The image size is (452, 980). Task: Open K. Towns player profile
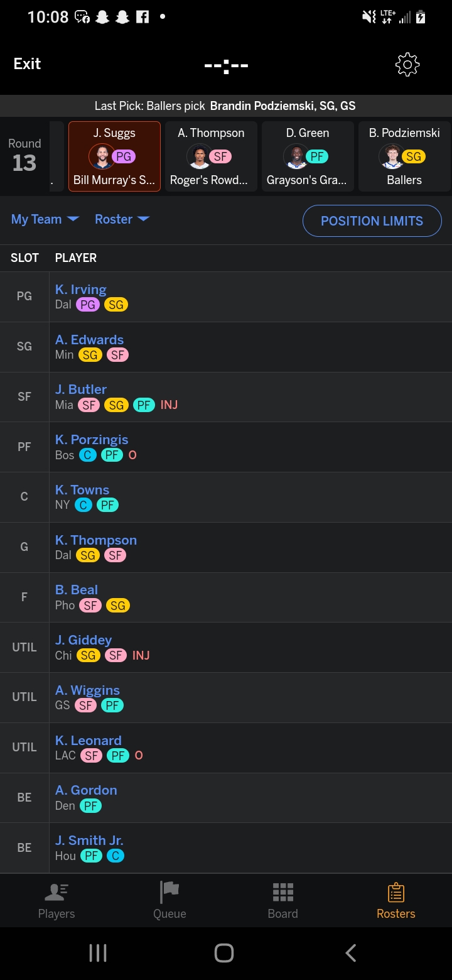tap(82, 490)
